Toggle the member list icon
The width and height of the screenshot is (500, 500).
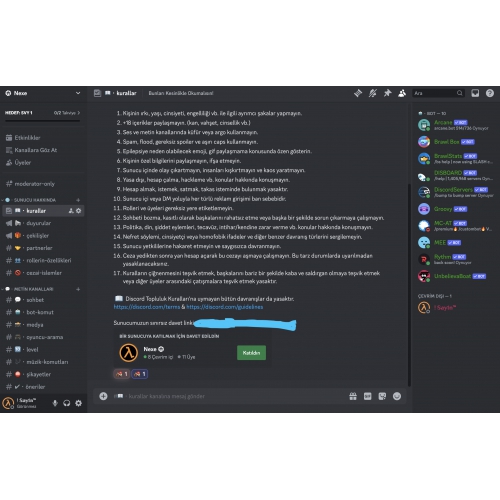(x=402, y=93)
